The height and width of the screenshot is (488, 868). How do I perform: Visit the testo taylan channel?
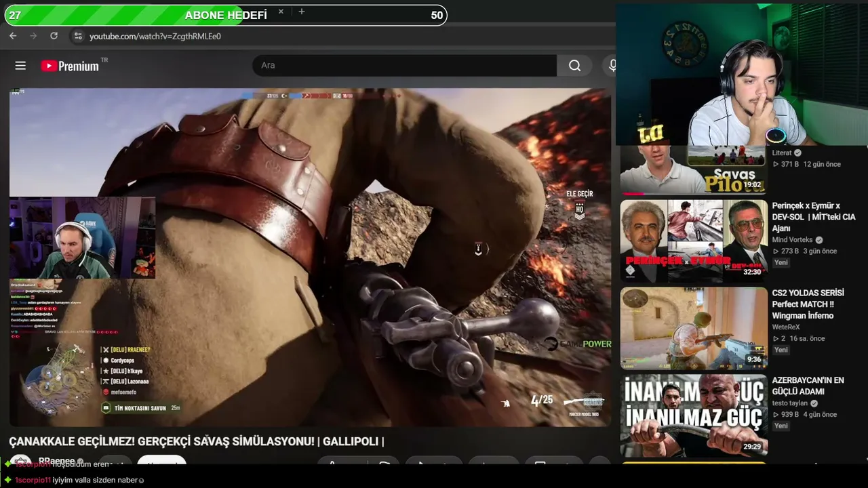pos(790,403)
